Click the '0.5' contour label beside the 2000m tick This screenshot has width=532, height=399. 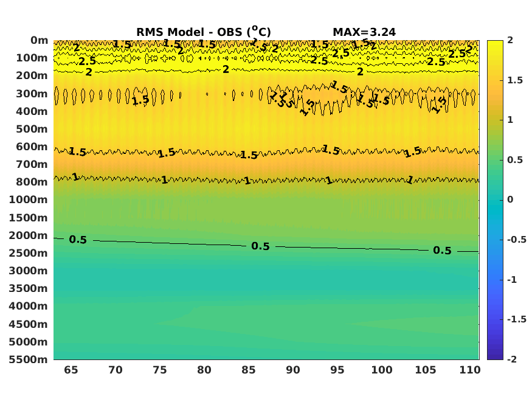point(78,240)
